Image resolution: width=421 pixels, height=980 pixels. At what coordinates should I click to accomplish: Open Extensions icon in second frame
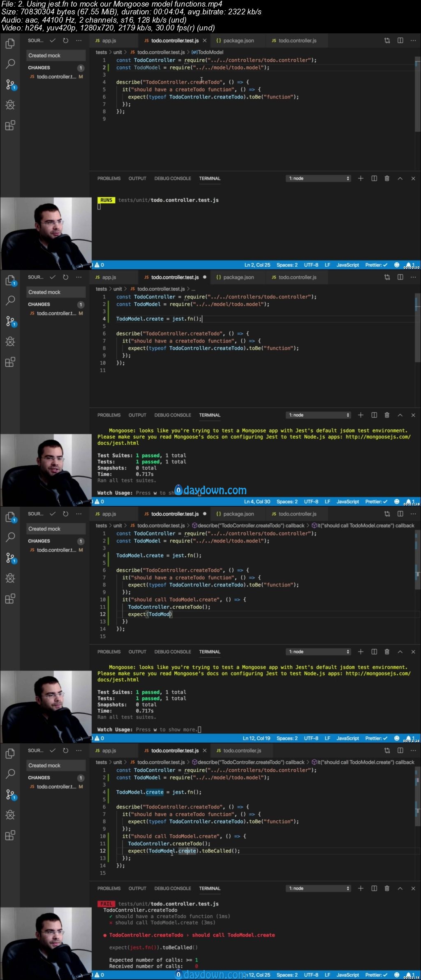[10, 362]
